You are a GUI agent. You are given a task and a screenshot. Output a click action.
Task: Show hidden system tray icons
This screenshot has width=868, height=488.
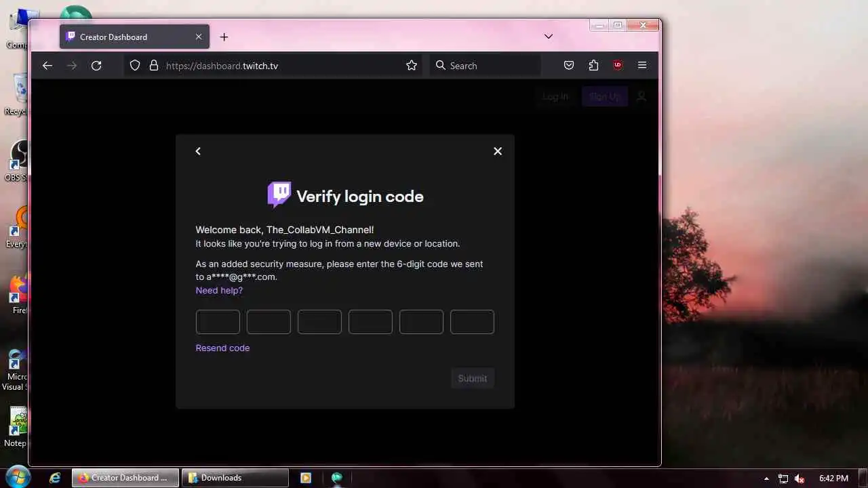click(766, 479)
